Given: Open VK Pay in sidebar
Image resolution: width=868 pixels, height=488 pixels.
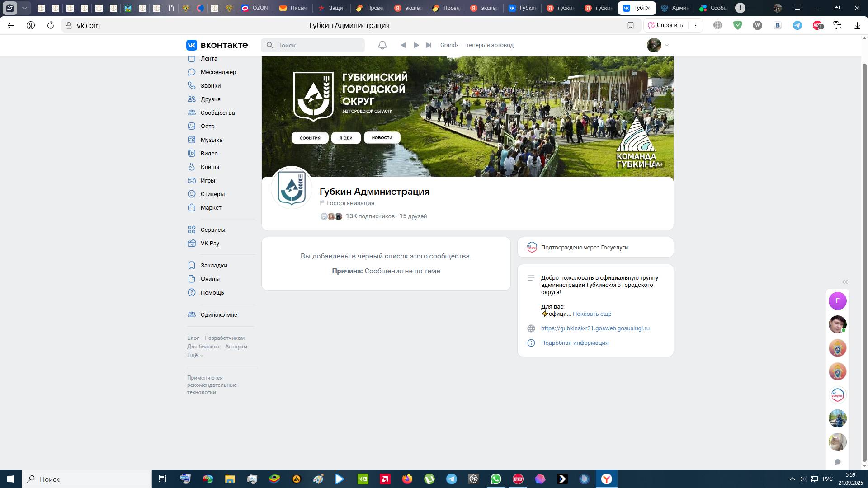Looking at the screenshot, I should [x=210, y=244].
